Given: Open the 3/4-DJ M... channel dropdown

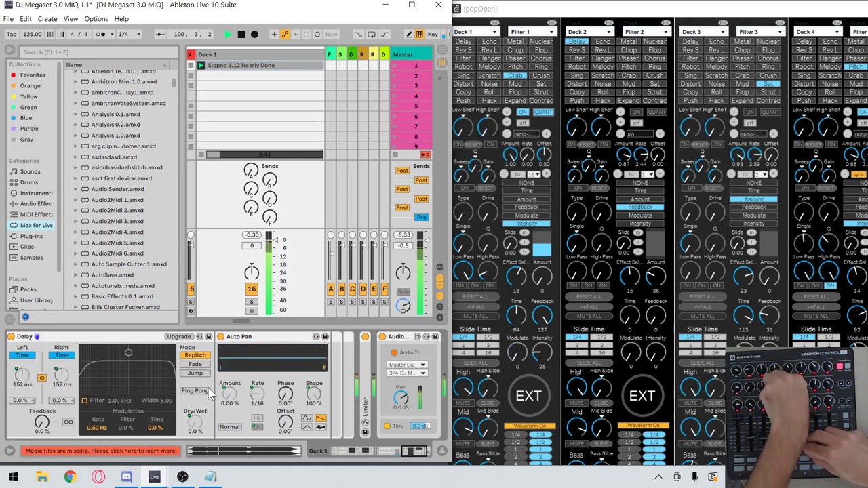Looking at the screenshot, I should (x=407, y=373).
